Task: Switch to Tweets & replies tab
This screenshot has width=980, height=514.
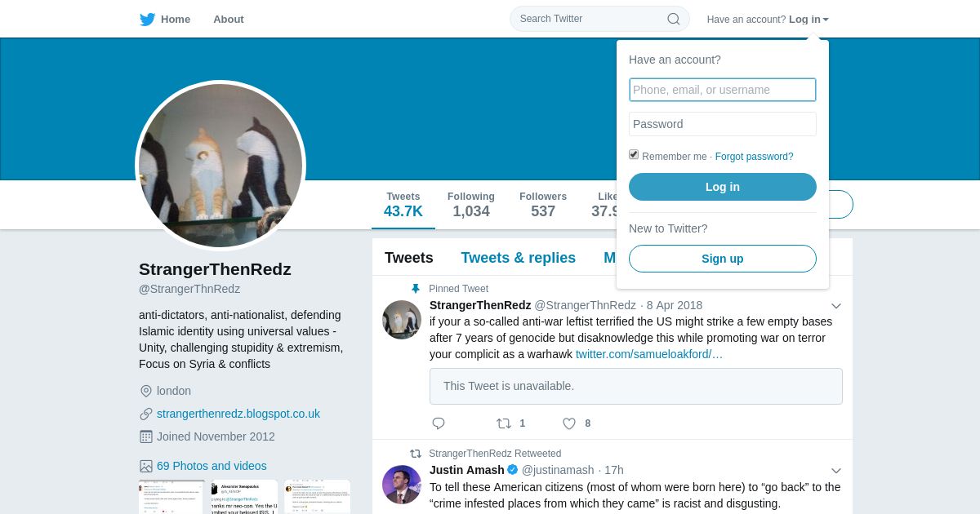Action: [x=518, y=258]
